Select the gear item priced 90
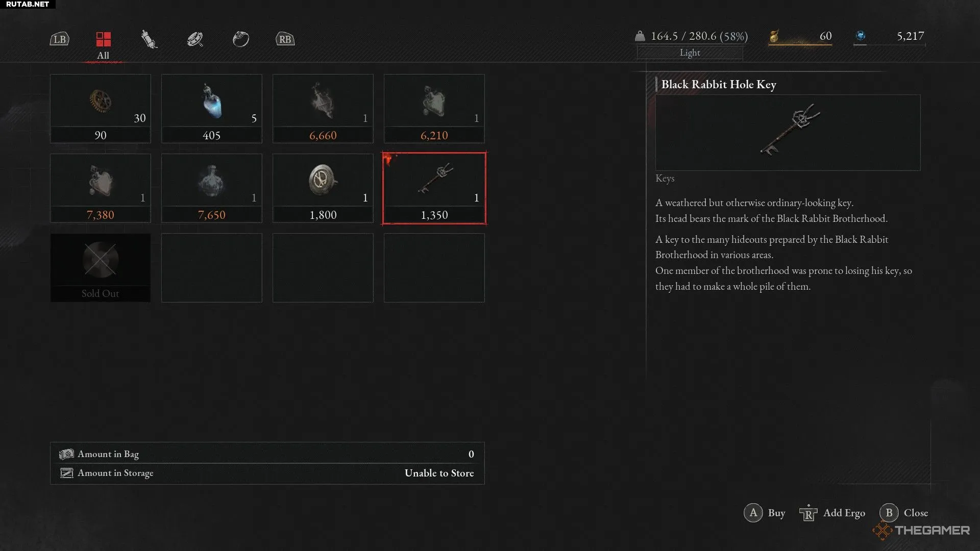The image size is (980, 551). [101, 109]
